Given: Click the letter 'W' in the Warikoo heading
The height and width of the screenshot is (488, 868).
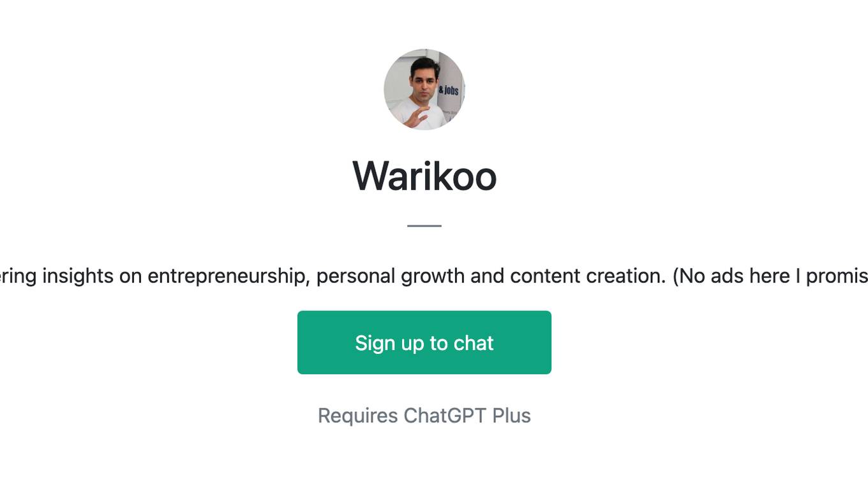Looking at the screenshot, I should coord(374,176).
